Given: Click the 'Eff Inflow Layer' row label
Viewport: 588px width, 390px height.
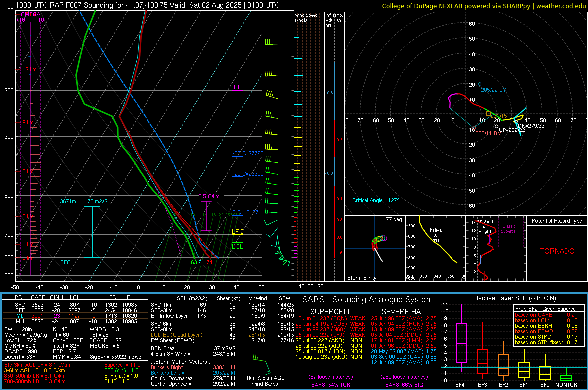Looking at the screenshot, I should [169, 316].
